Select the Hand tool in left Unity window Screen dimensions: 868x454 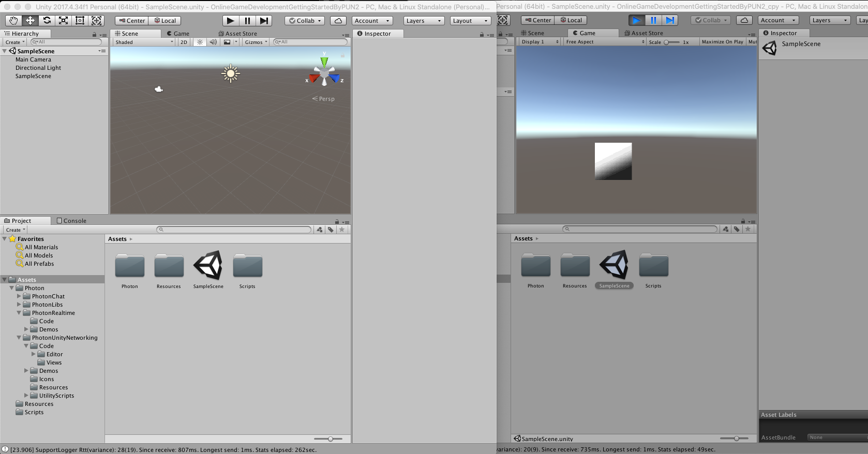[x=13, y=21]
